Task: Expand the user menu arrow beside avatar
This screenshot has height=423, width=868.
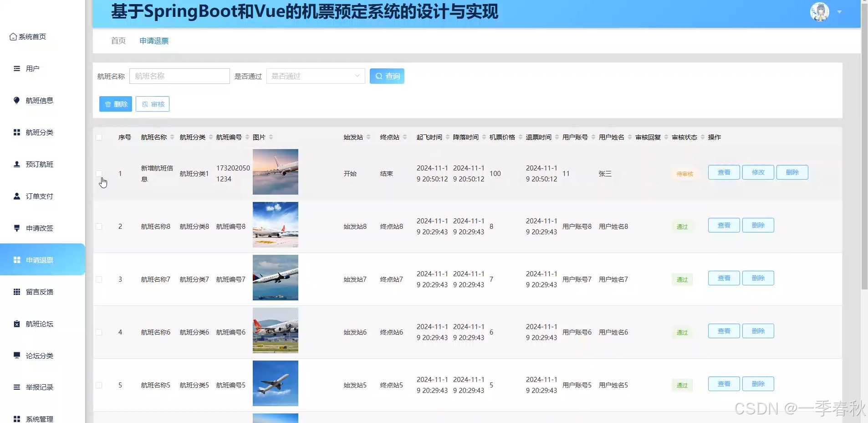Action: point(839,12)
